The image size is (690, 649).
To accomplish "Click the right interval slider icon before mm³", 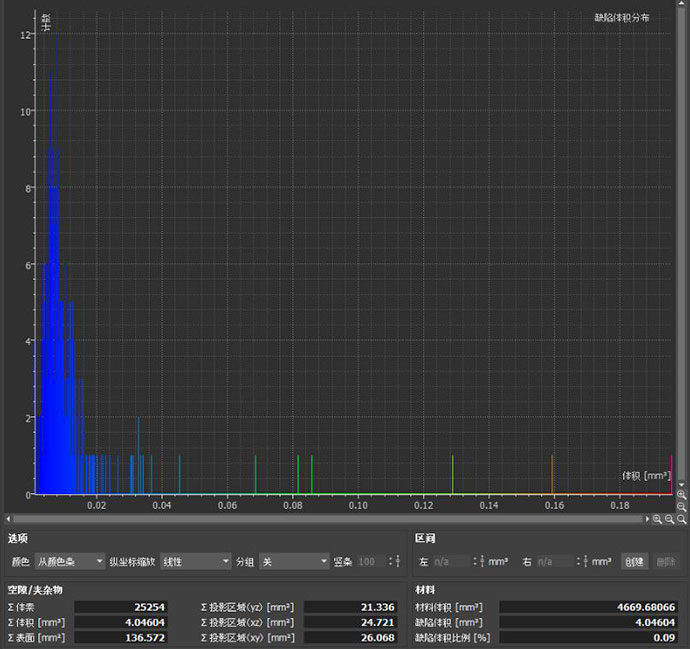I will pos(583,562).
